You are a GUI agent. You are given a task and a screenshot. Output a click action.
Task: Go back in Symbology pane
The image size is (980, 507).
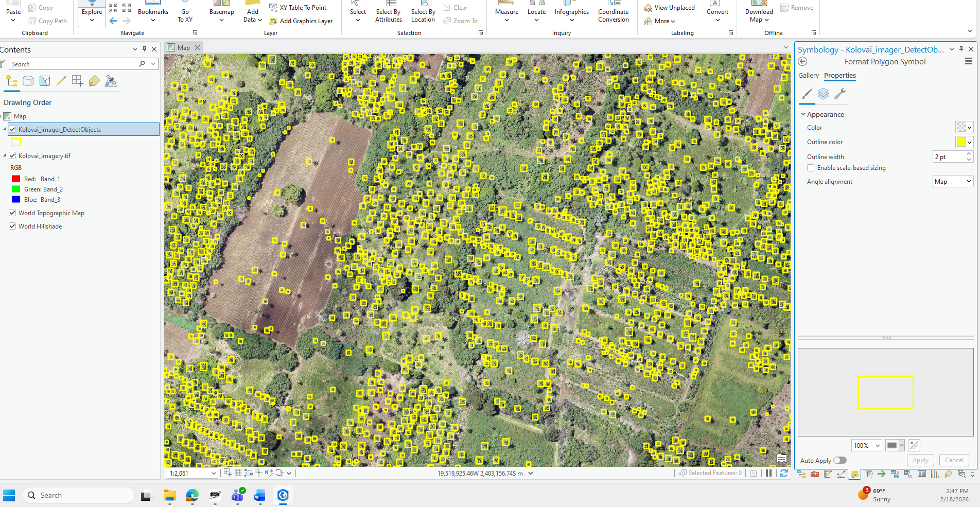click(x=802, y=62)
